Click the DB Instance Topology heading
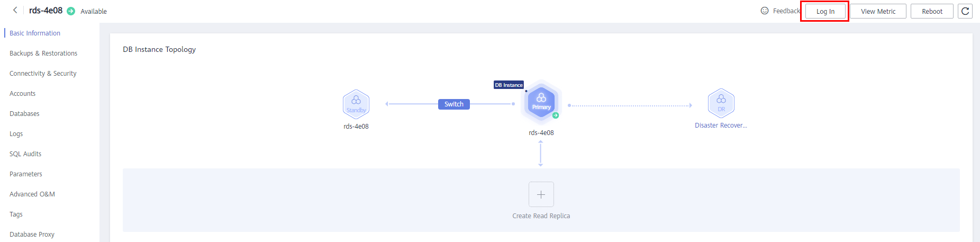980x242 pixels. click(x=159, y=49)
